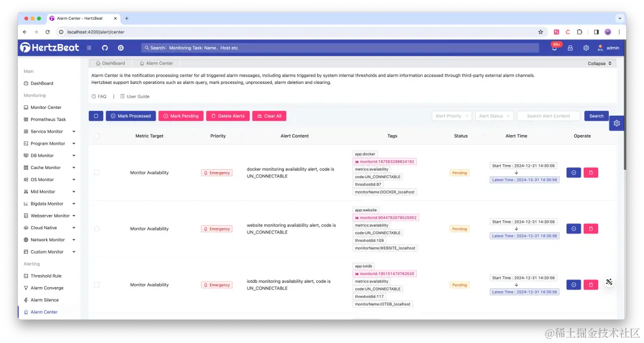Viewport: 644px width, 343px height.
Task: Go to Alarm Converge page
Action: point(44,288)
